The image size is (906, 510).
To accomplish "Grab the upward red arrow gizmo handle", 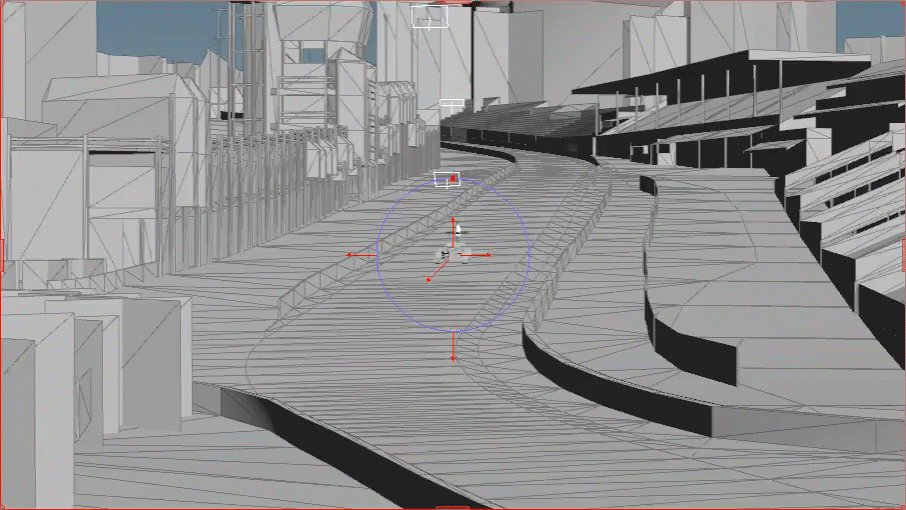I will pos(452,232).
